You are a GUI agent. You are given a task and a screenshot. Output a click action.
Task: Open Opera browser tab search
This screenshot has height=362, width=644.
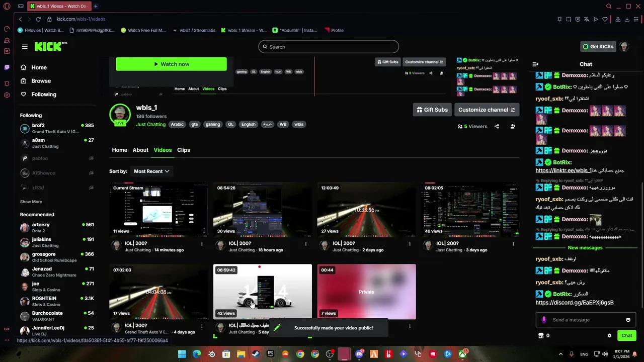click(x=609, y=7)
